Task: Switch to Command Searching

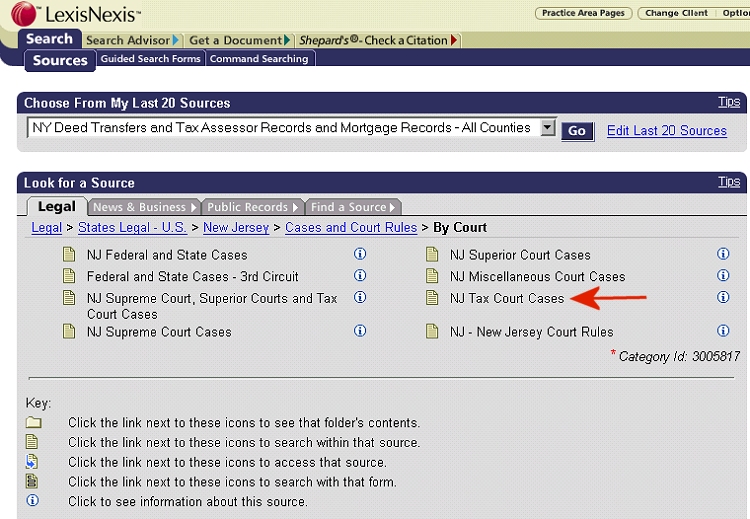Action: 259,58
